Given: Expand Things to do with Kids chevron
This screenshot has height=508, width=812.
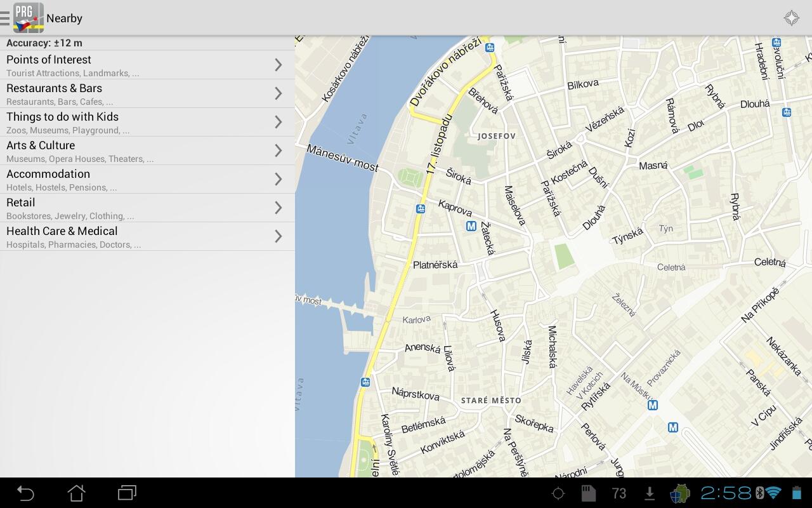Looking at the screenshot, I should click(x=278, y=122).
